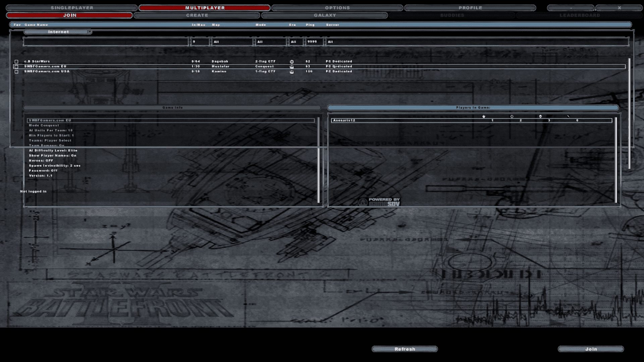Open the Map filter set to All
Viewport: 644px width, 362px height.
[x=232, y=42]
